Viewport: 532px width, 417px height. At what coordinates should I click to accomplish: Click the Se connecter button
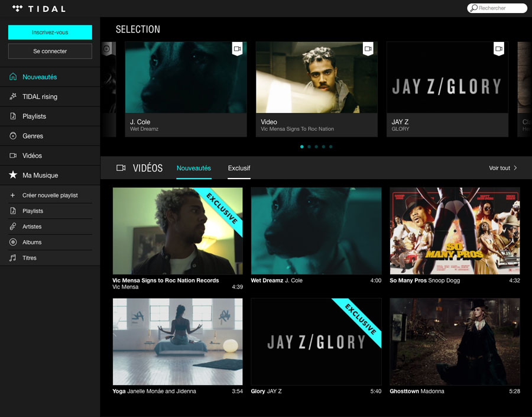pos(50,51)
